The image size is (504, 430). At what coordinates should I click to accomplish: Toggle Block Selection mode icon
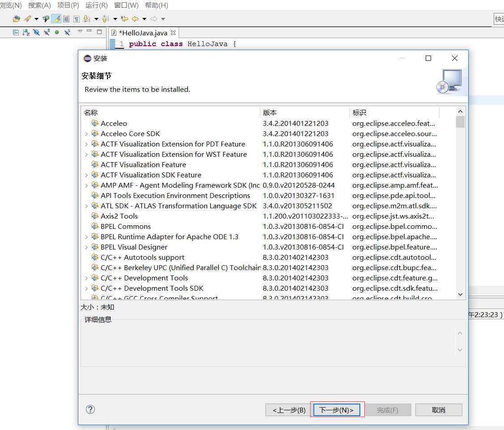[66, 19]
